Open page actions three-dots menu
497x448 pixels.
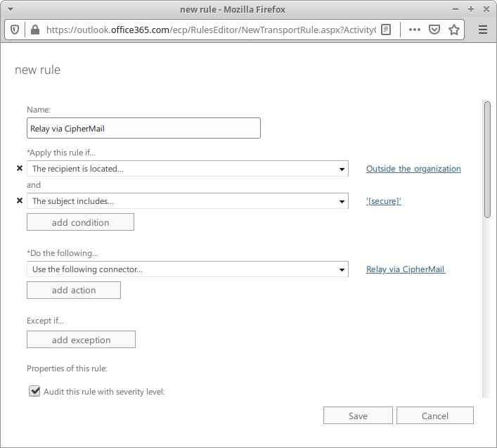[x=414, y=30]
